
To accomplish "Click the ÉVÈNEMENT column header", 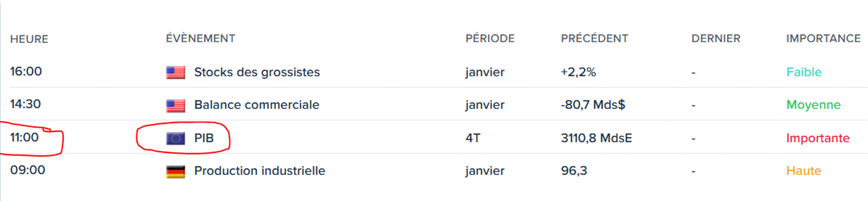I will [200, 39].
